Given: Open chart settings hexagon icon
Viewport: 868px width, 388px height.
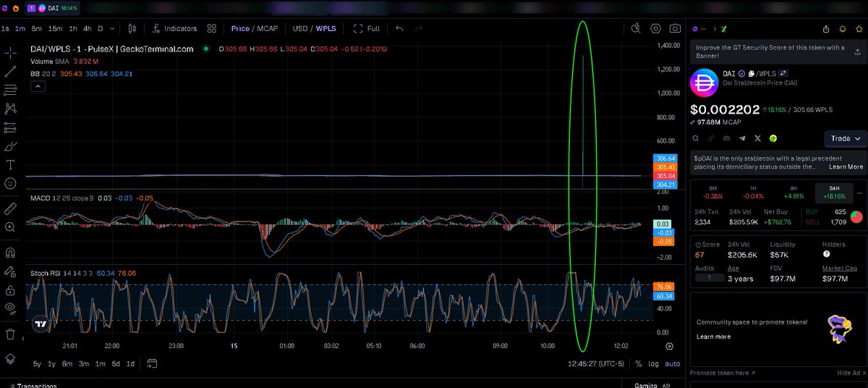Looking at the screenshot, I should [x=655, y=28].
